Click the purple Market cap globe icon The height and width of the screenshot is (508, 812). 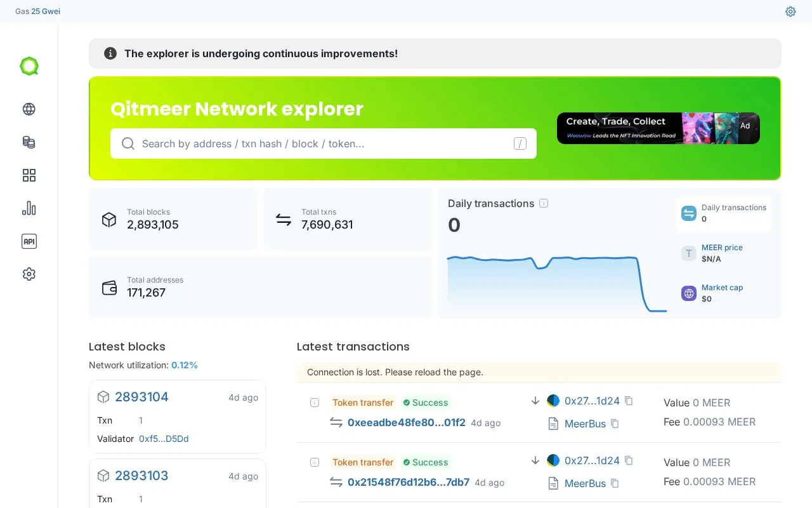click(689, 293)
